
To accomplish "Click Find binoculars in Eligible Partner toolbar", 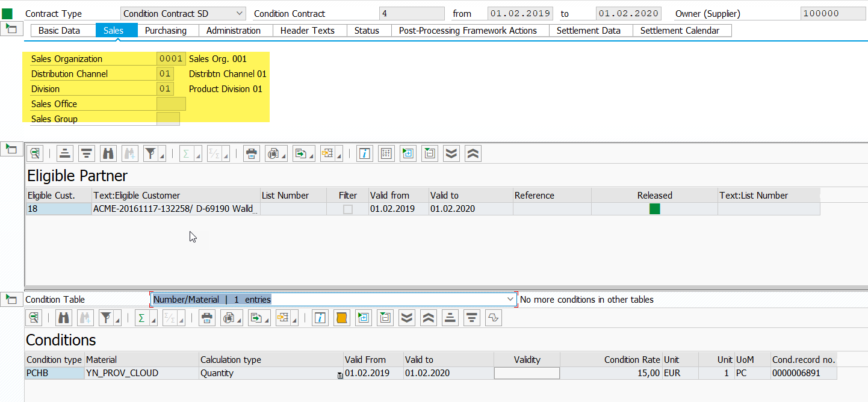I will (x=108, y=154).
